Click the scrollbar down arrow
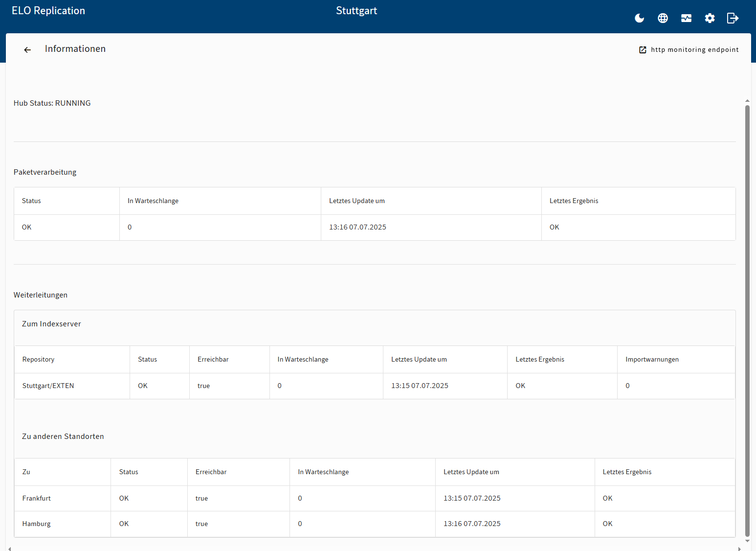This screenshot has height=551, width=756. [x=747, y=541]
